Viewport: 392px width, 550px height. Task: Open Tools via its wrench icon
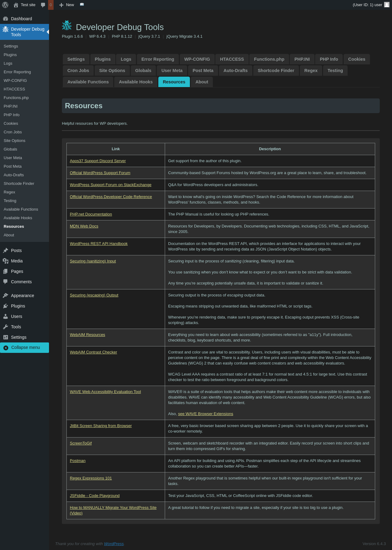[x=6, y=327]
